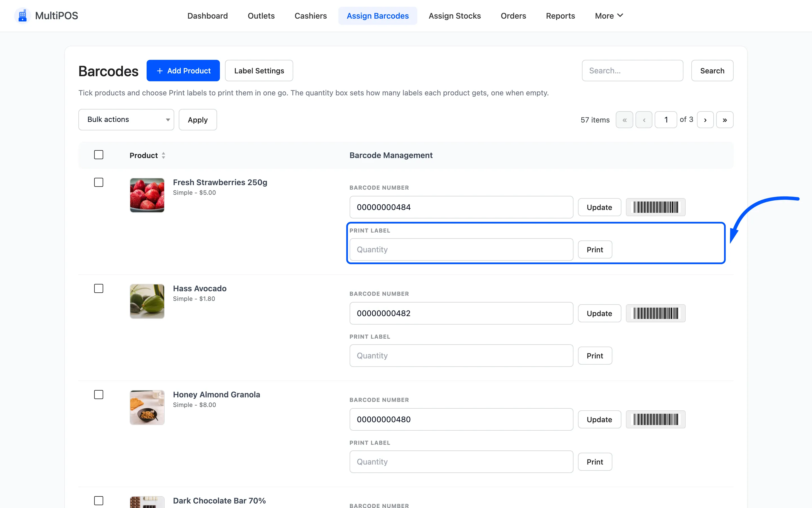The height and width of the screenshot is (508, 812).
Task: Open Hass Avocado product thumbnail
Action: [x=147, y=301]
